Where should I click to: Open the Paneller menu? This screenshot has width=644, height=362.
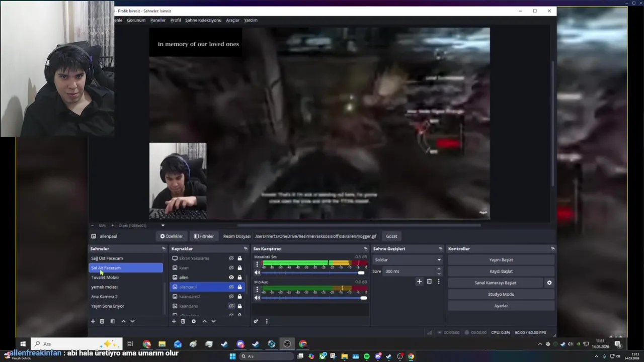158,20
